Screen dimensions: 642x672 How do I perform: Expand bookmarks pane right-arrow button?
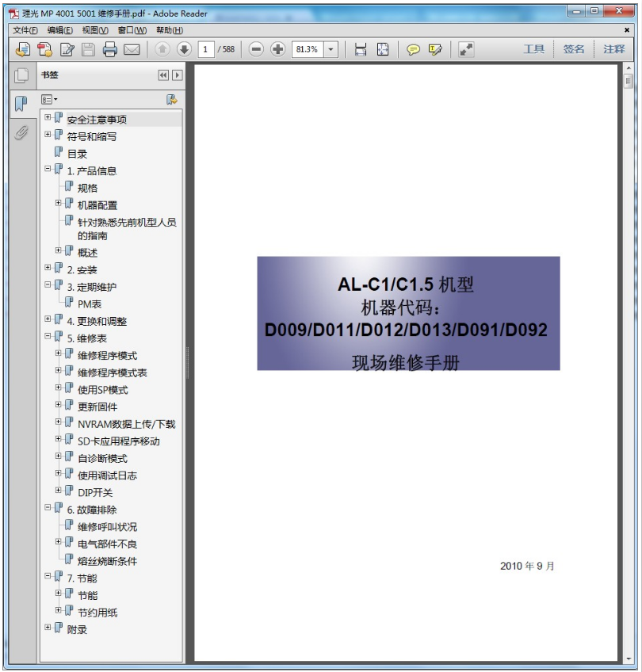177,75
